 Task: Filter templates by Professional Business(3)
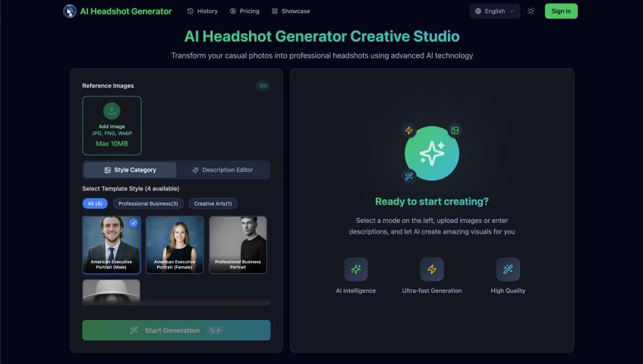coord(147,203)
